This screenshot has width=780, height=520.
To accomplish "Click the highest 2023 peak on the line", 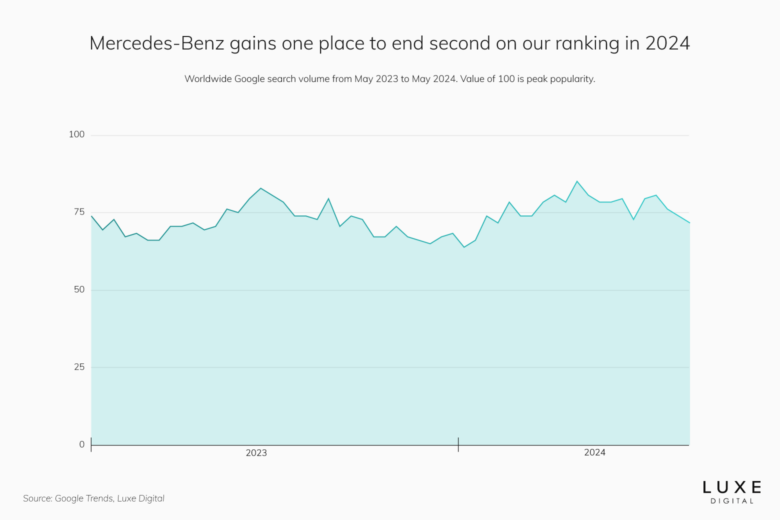I will tap(261, 188).
